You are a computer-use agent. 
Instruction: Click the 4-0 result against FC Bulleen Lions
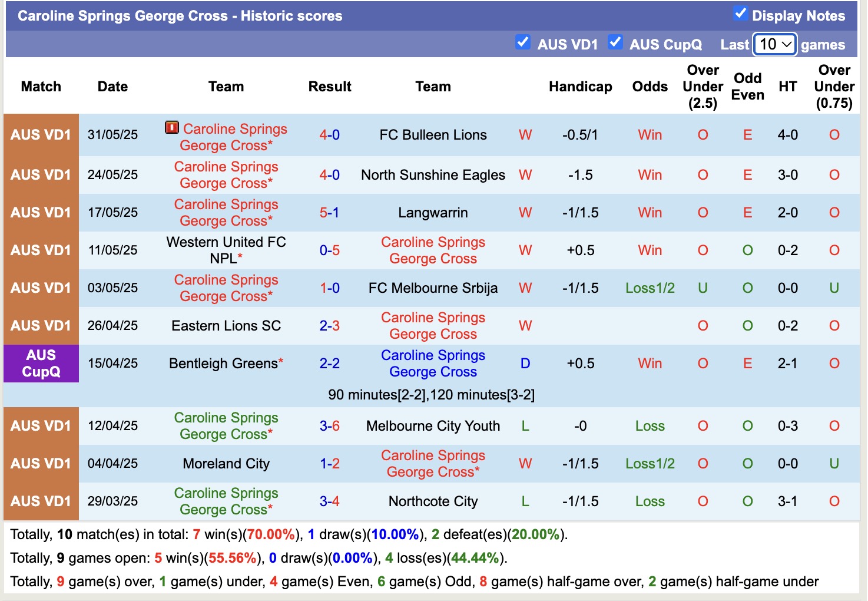click(330, 135)
